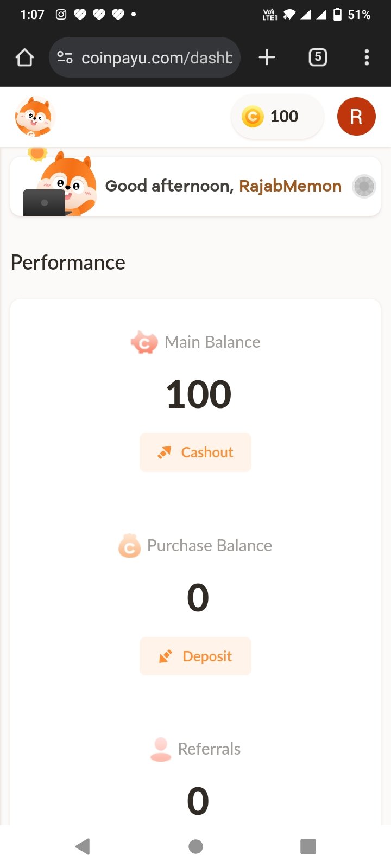This screenshot has height=868, width=391.
Task: Tap the site settings icon in address bar
Action: [x=65, y=58]
